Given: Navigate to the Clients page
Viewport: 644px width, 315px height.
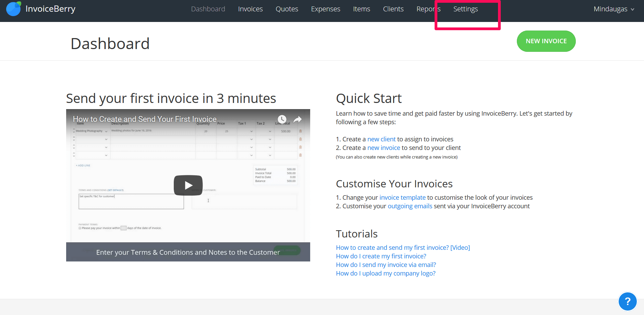Looking at the screenshot, I should pos(393,9).
